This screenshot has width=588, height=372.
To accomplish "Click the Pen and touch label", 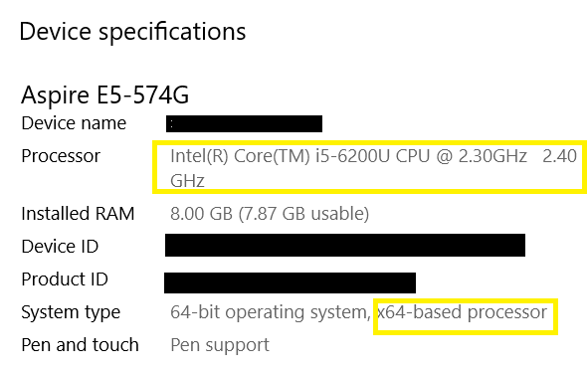I will [x=80, y=345].
